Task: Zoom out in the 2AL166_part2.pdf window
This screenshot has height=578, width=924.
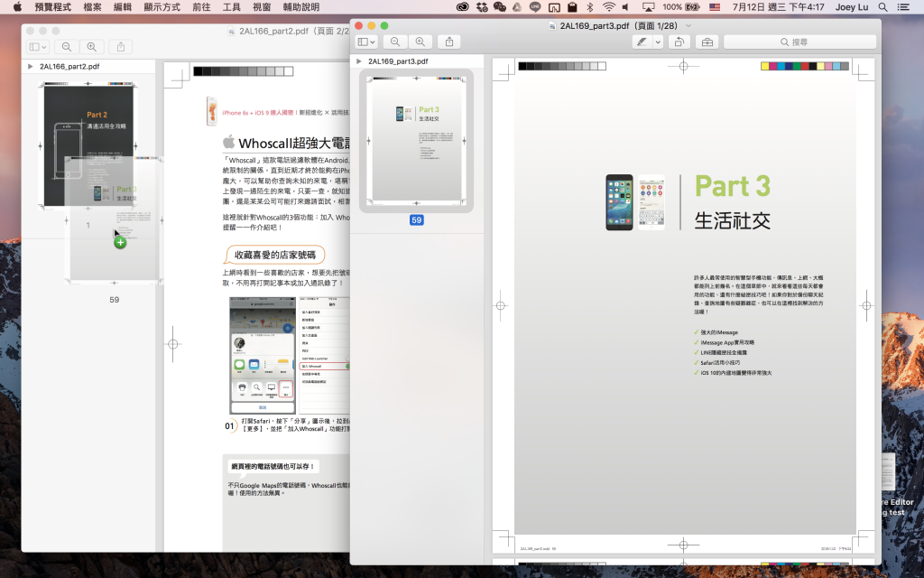Action: click(x=67, y=47)
